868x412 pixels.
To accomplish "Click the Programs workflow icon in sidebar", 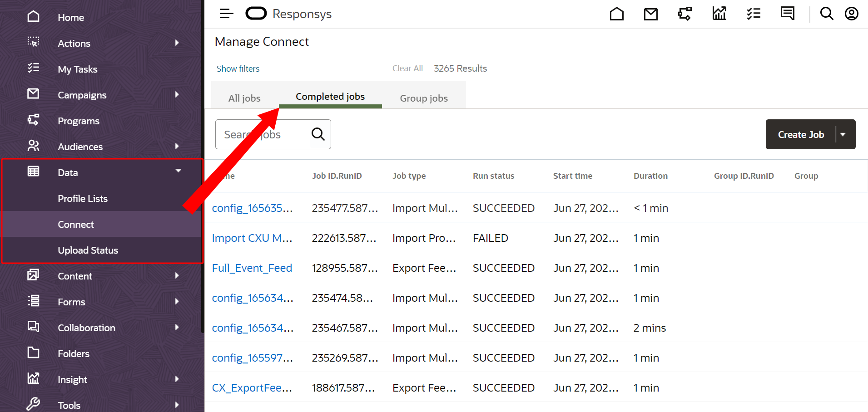I will pyautogui.click(x=33, y=120).
